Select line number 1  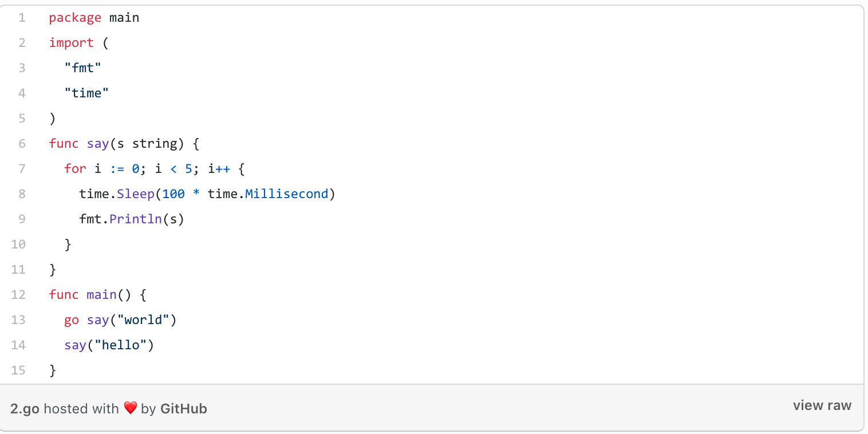coord(22,18)
